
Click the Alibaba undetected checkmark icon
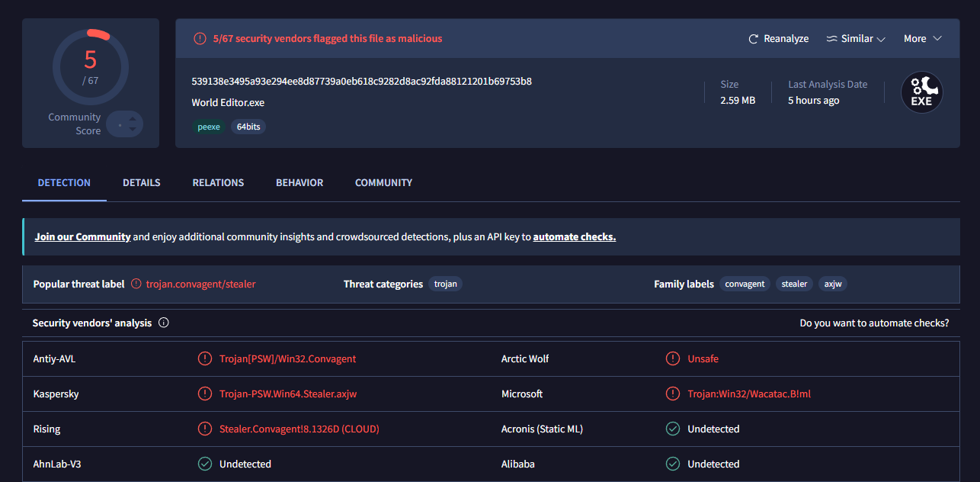(672, 464)
